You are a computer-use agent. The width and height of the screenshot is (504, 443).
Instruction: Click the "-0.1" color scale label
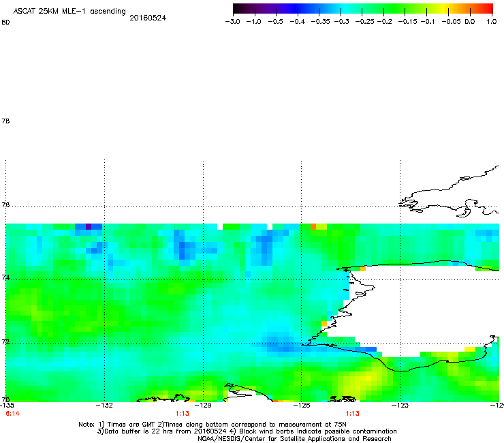pos(428,22)
